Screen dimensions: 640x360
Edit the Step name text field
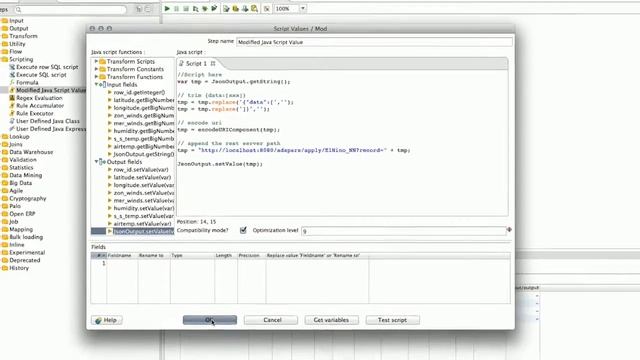point(374,42)
